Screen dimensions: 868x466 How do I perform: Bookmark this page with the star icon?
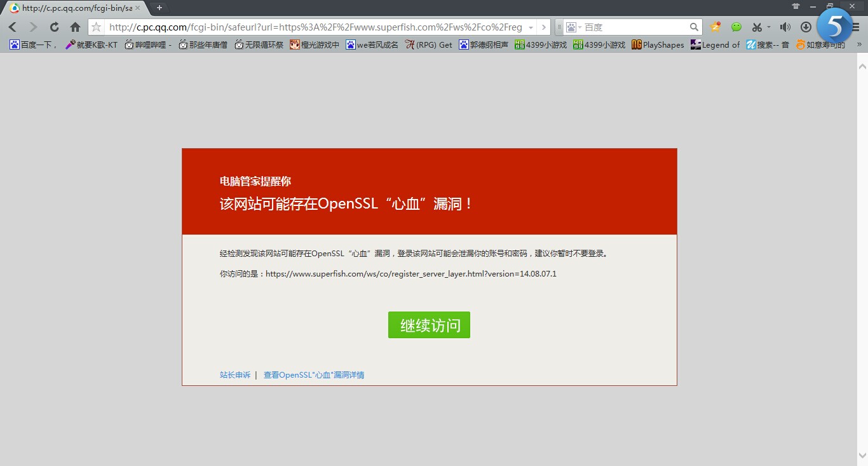click(x=96, y=27)
